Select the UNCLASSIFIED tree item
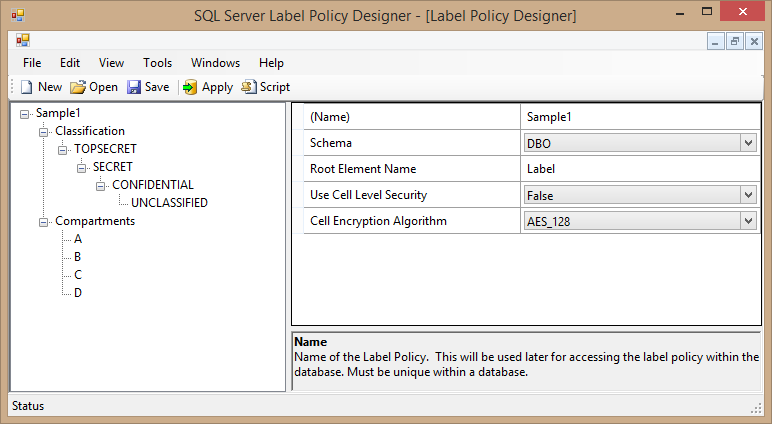772x424 pixels. coord(170,203)
